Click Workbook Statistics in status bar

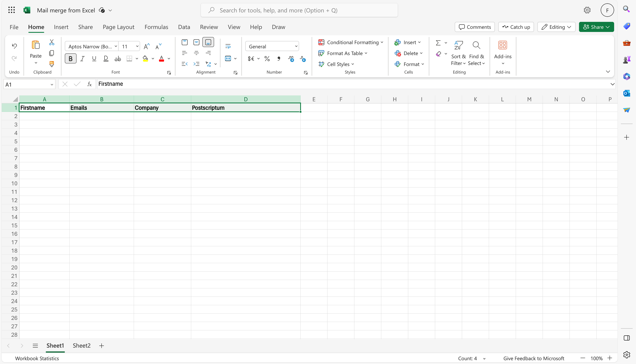(x=37, y=358)
